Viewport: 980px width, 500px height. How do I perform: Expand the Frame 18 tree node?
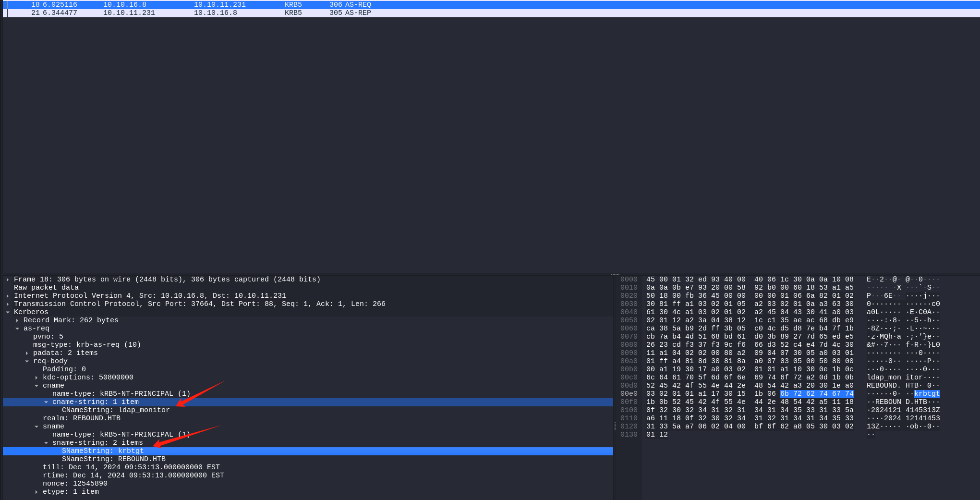(x=8, y=280)
